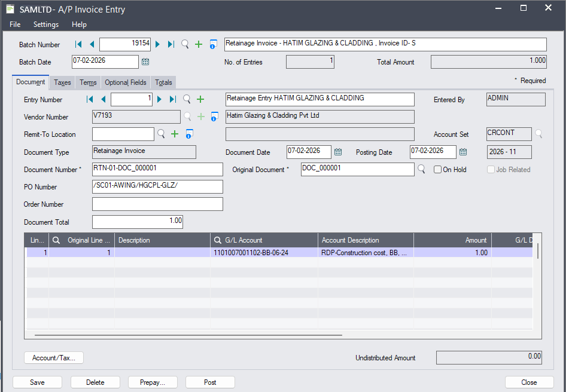Image resolution: width=566 pixels, height=392 pixels.
Task: Click the PO Number input field
Action: pos(157,187)
